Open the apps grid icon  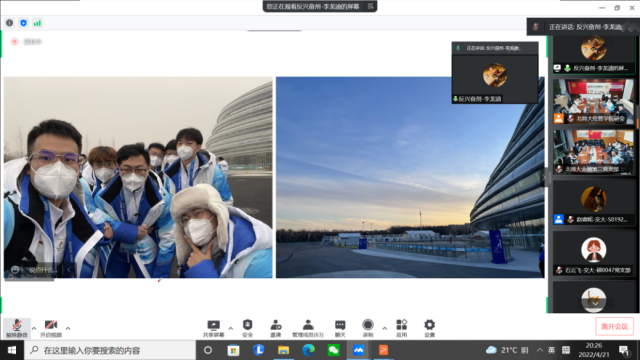(x=402, y=328)
